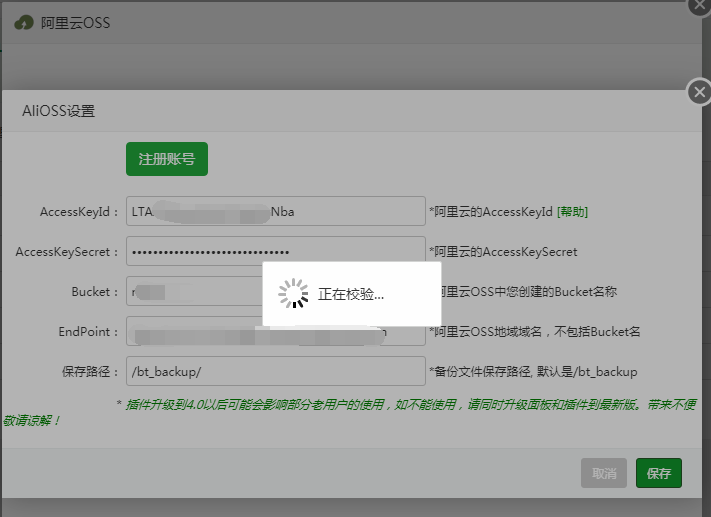This screenshot has width=711, height=517.
Task: Close the AliOSS设置 dialog
Action: tap(700, 92)
